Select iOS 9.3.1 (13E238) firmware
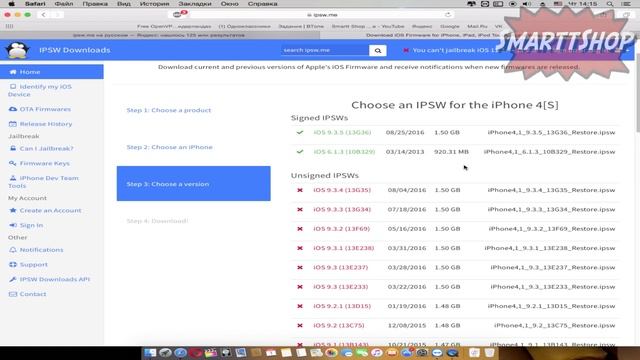Image resolution: width=640 pixels, height=360 pixels. coord(344,248)
